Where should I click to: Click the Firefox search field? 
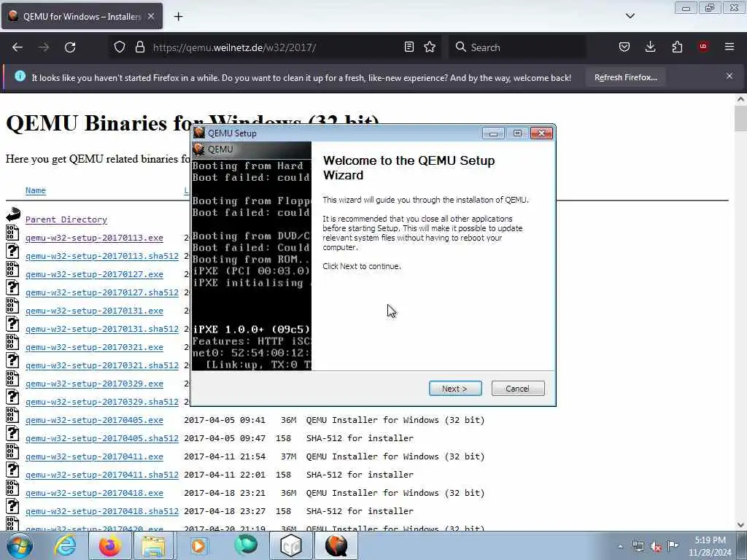click(518, 47)
